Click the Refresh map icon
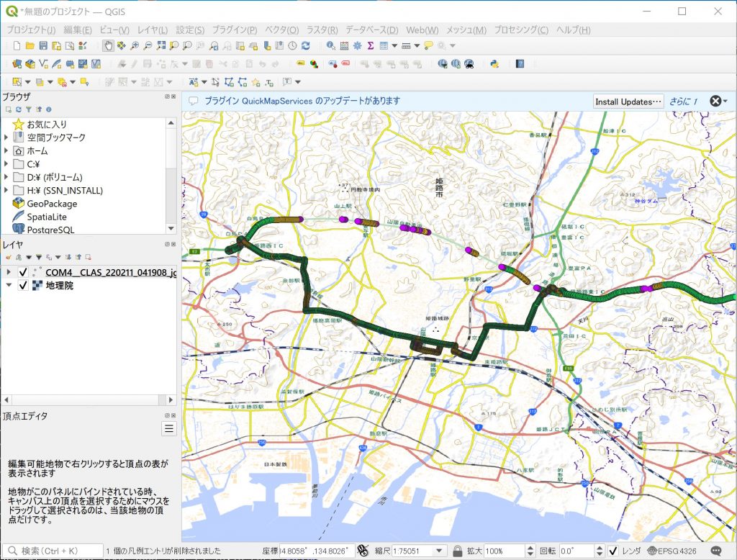The height and width of the screenshot is (560, 737). pos(305,45)
